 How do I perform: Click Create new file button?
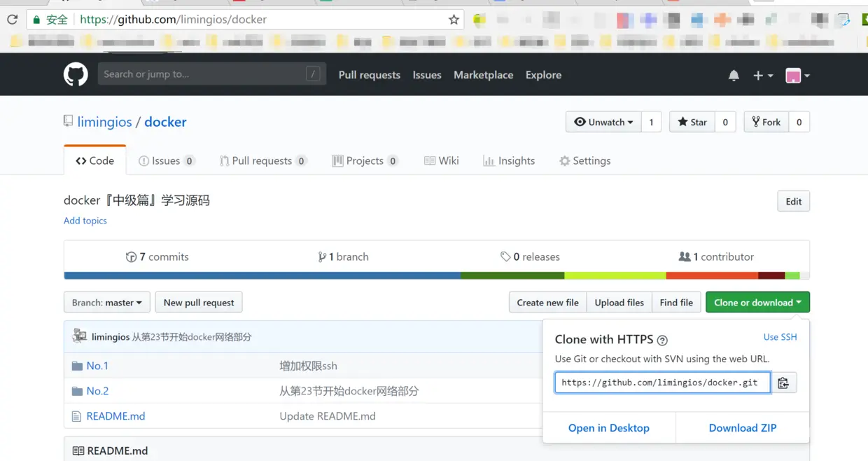click(547, 303)
